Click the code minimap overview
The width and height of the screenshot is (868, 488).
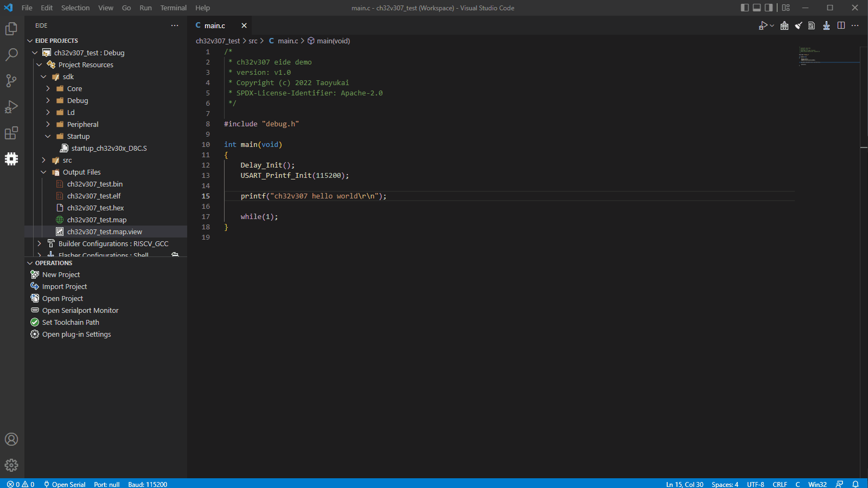click(x=828, y=57)
